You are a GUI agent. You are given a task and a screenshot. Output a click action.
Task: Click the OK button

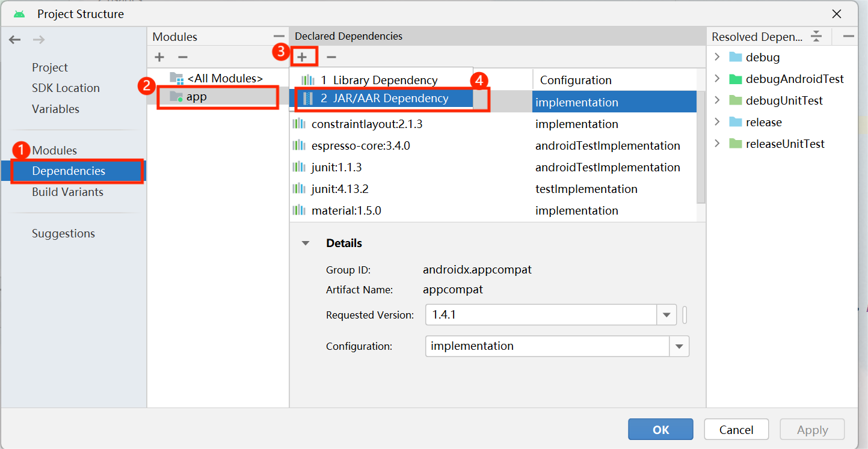click(660, 430)
